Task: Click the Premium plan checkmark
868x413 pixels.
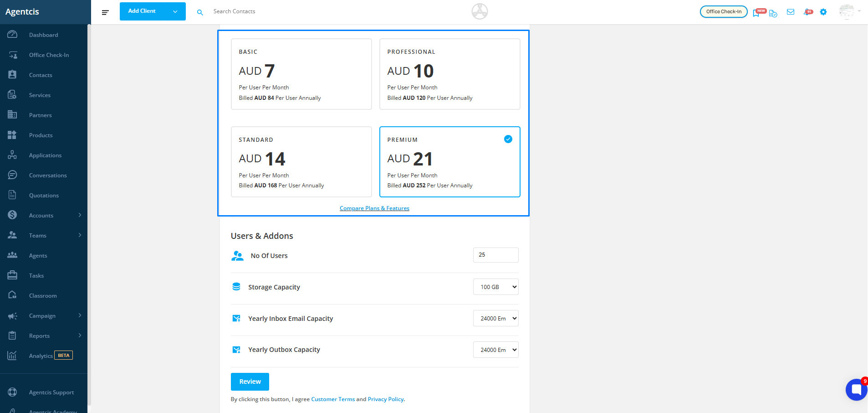Action: coord(508,139)
